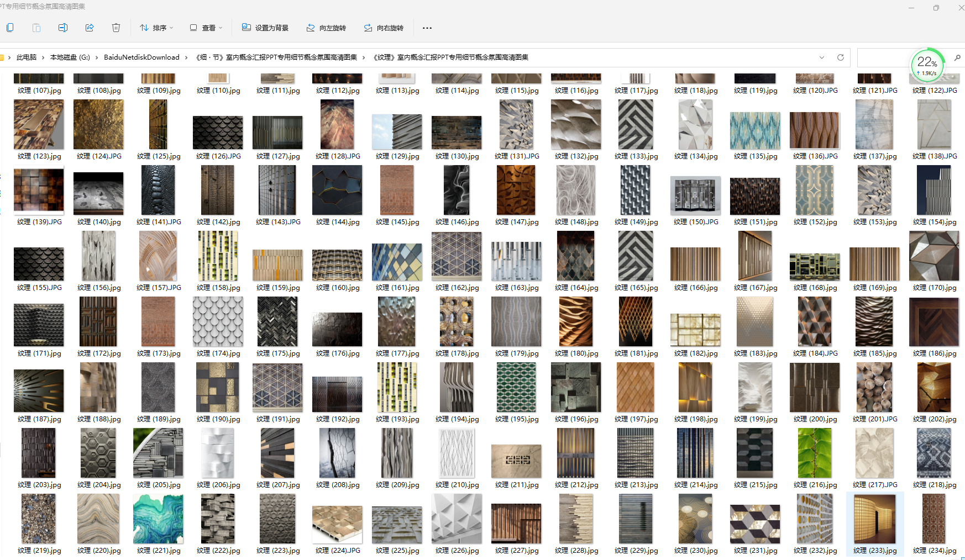Click file name 纹理 (234).jpg

pyautogui.click(x=935, y=551)
